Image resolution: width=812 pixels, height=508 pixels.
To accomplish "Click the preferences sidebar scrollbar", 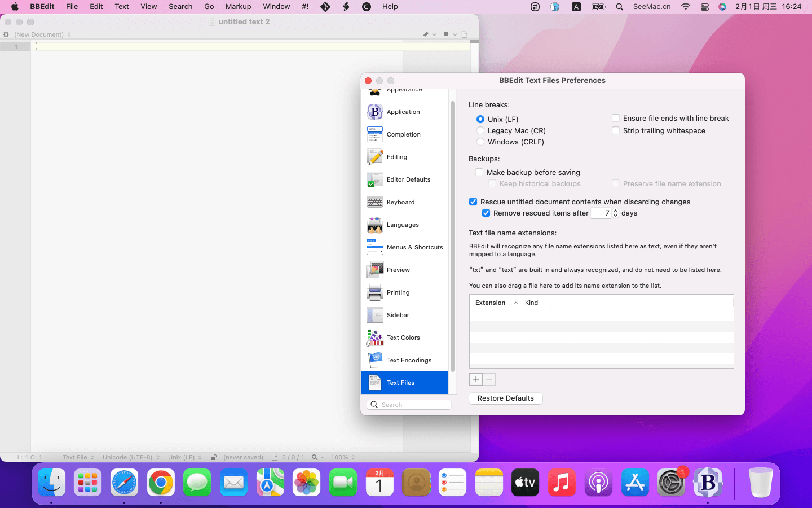I will coord(452,237).
